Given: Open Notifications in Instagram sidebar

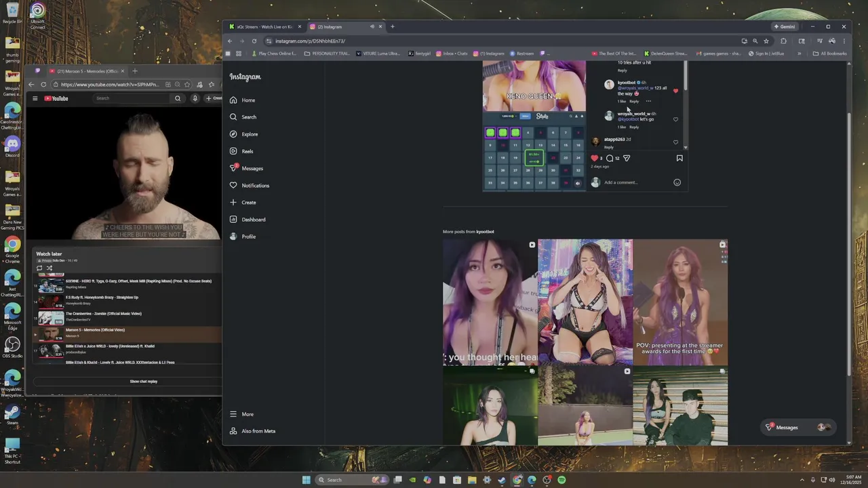Looking at the screenshot, I should pos(249,185).
